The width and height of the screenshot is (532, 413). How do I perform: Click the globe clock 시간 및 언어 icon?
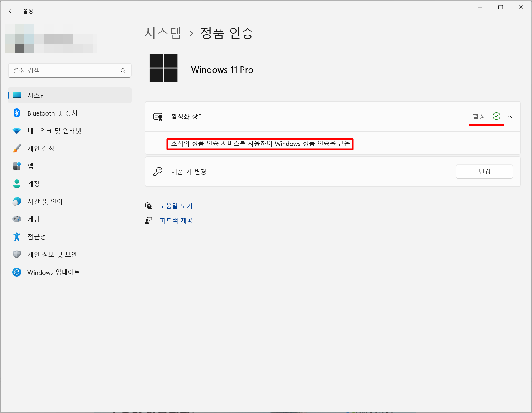[x=17, y=201]
